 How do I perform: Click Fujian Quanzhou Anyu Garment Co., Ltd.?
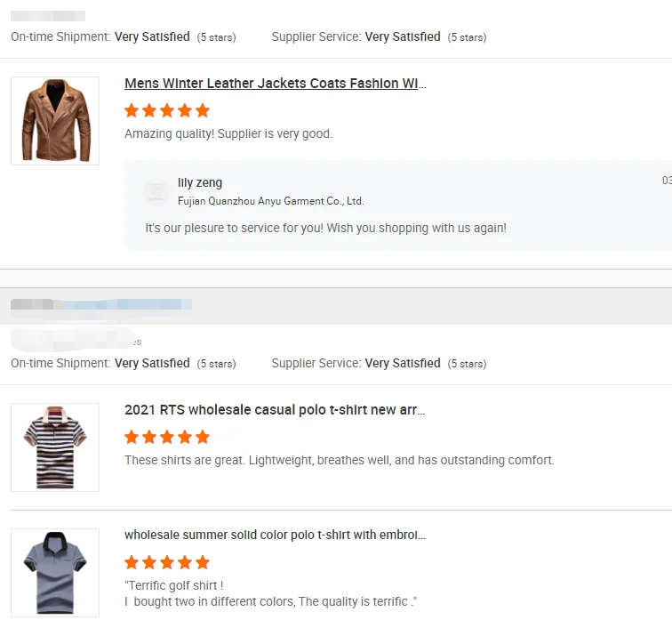point(270,201)
